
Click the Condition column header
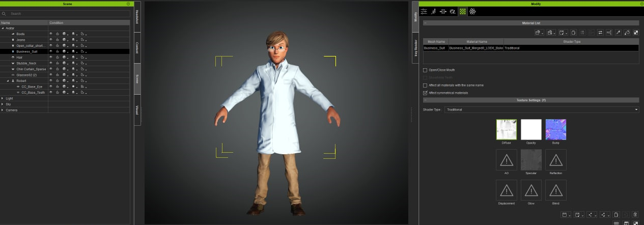pyautogui.click(x=89, y=23)
